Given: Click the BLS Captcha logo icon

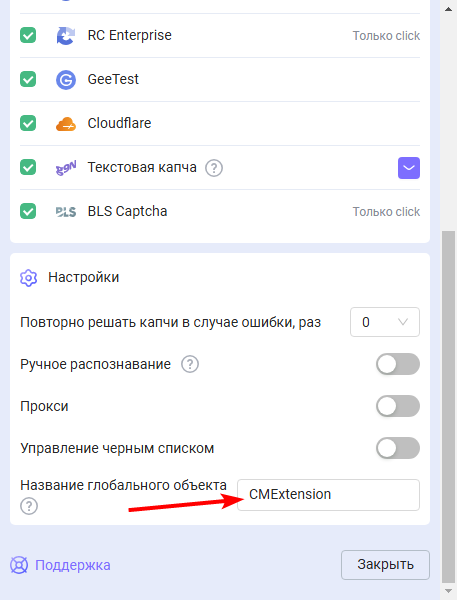Looking at the screenshot, I should coord(66,212).
